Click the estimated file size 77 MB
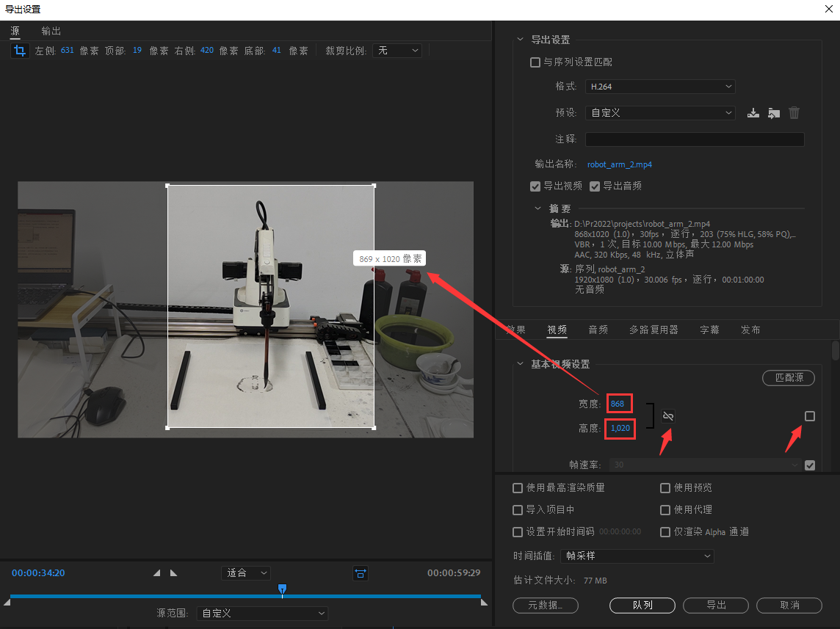The height and width of the screenshot is (629, 840). 595,581
